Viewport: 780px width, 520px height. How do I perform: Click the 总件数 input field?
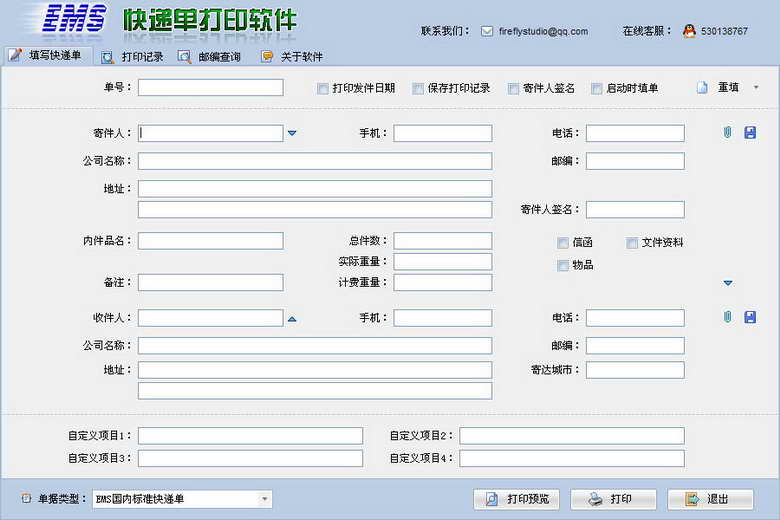[443, 241]
